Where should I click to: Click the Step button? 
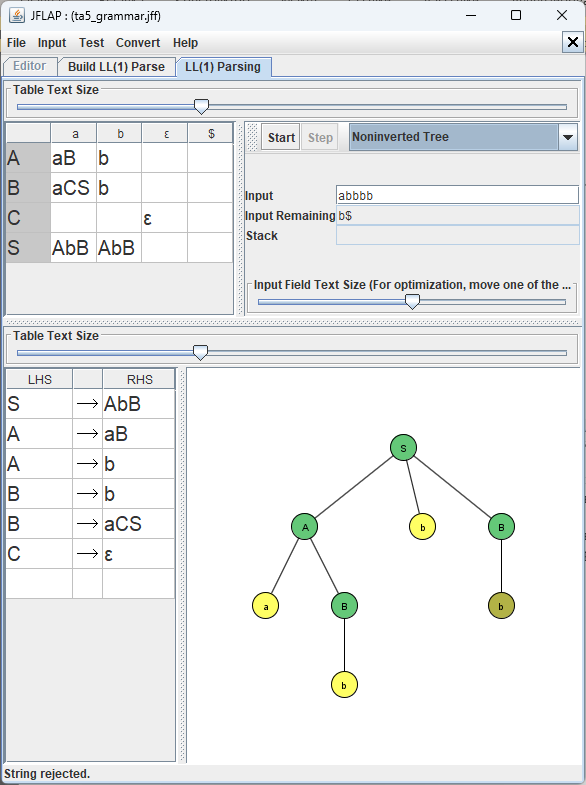320,137
